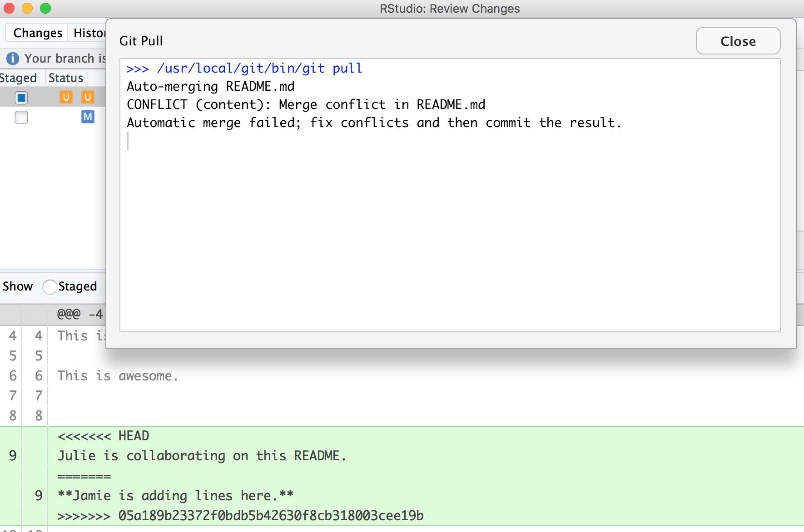Click the git pull command line
Viewport: 804px width, 532px height.
pos(244,68)
